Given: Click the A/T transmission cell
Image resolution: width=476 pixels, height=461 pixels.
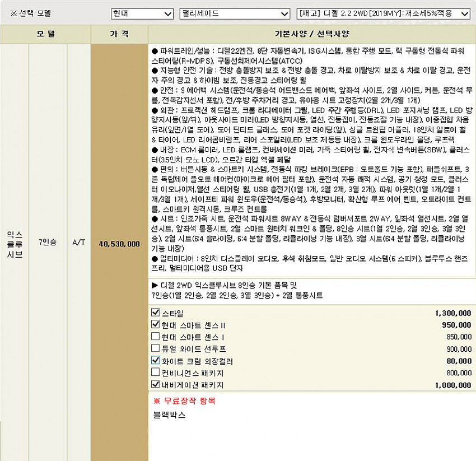Looking at the screenshot, I should pyautogui.click(x=79, y=244).
